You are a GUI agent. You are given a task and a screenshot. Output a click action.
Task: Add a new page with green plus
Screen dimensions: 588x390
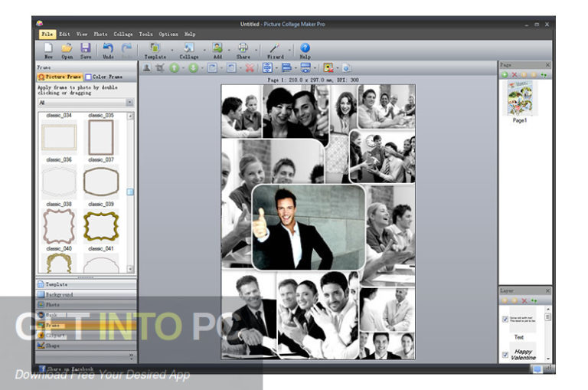(x=505, y=74)
